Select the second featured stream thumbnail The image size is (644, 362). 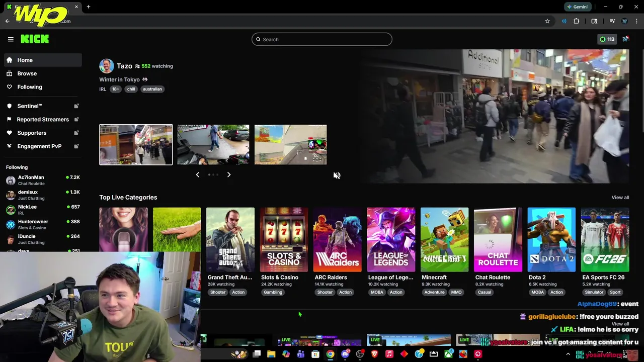pyautogui.click(x=213, y=145)
